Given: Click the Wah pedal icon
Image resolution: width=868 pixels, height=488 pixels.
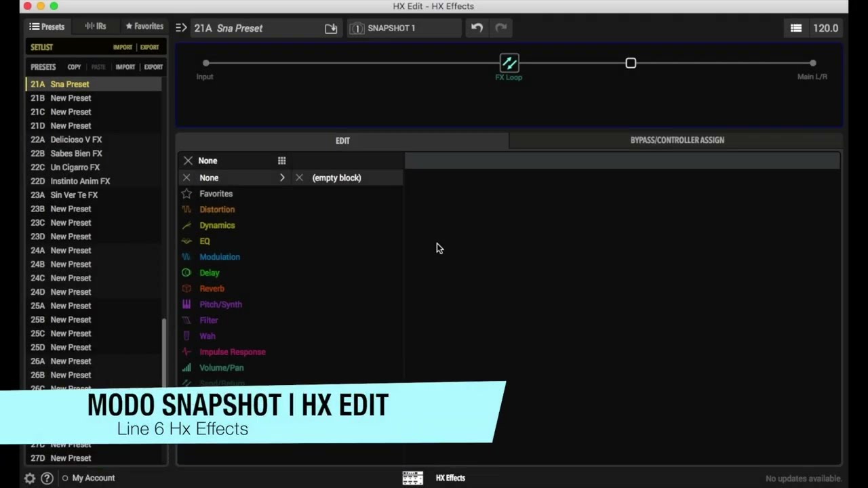Looking at the screenshot, I should (x=186, y=336).
